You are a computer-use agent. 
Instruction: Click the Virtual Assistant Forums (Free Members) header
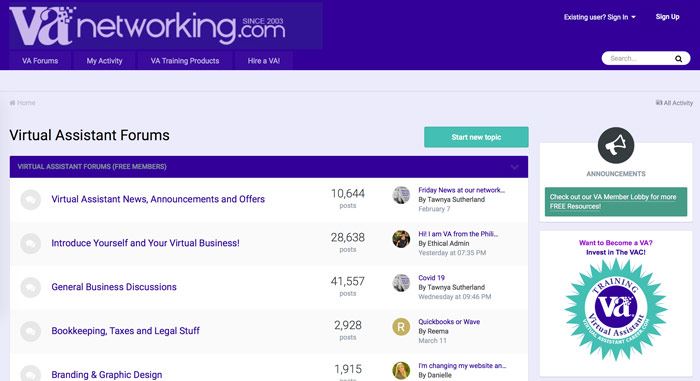[x=269, y=167]
